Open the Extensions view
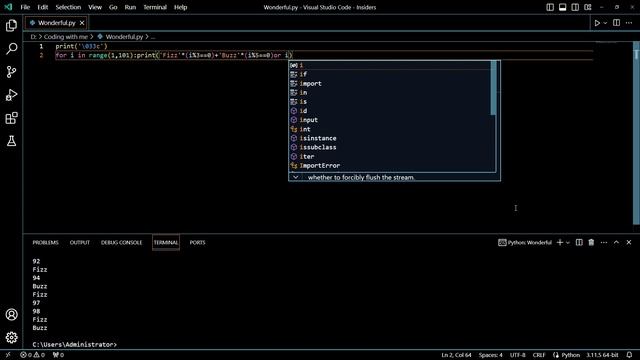Viewport: 640px width, 360px height. click(11, 118)
